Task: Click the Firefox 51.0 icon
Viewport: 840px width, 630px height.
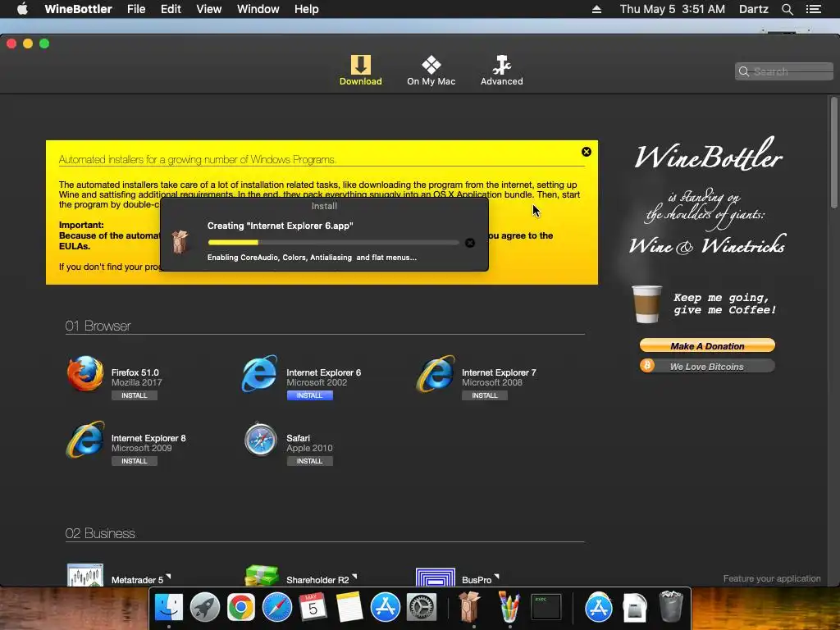Action: (x=85, y=373)
